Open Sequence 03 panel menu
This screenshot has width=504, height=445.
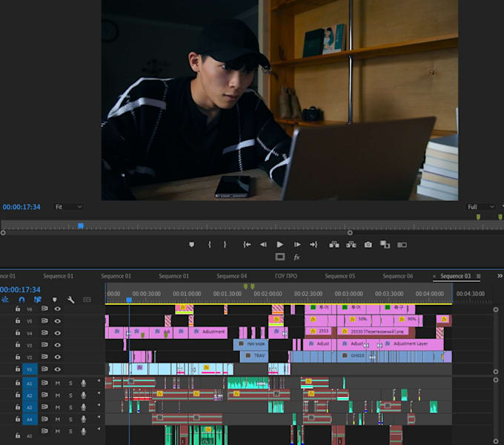click(478, 276)
